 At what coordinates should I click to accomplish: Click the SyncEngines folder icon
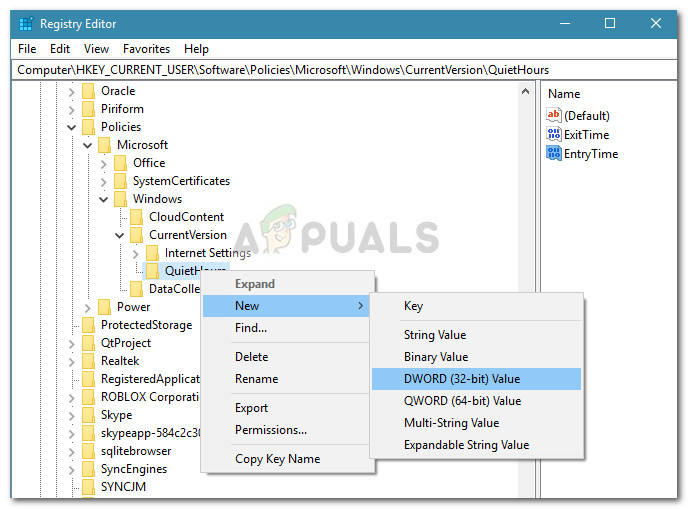[x=89, y=469]
